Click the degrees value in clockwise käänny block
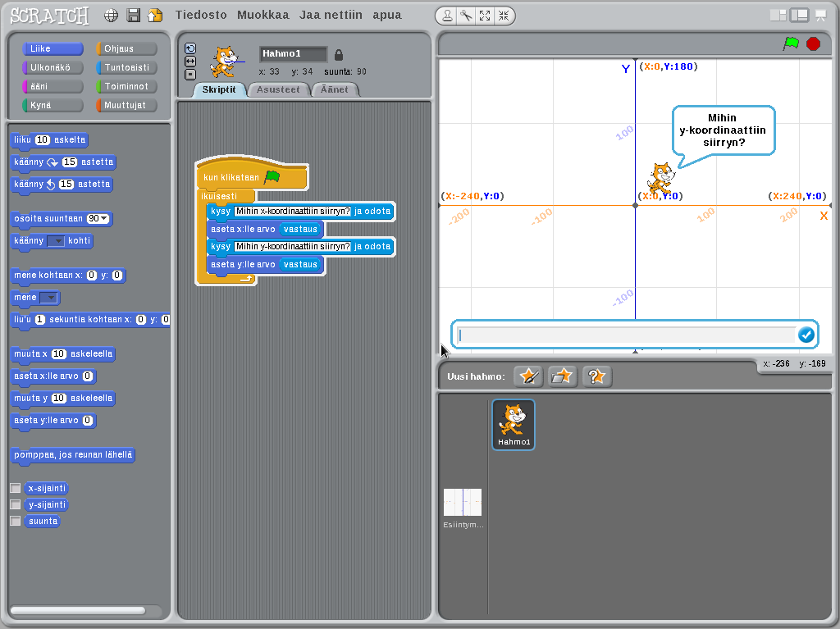 tap(70, 162)
